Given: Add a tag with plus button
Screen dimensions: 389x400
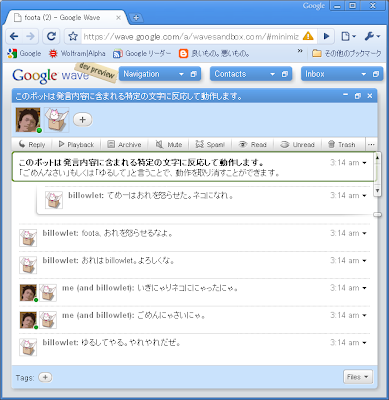Looking at the screenshot, I should tap(45, 377).
